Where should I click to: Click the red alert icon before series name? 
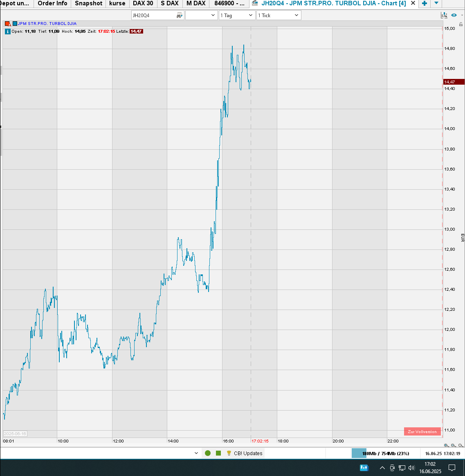[x=8, y=23]
